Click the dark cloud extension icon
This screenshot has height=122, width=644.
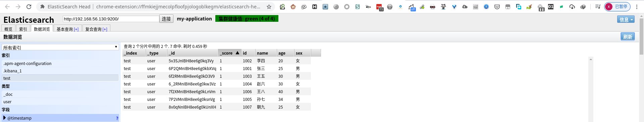tap(465, 7)
